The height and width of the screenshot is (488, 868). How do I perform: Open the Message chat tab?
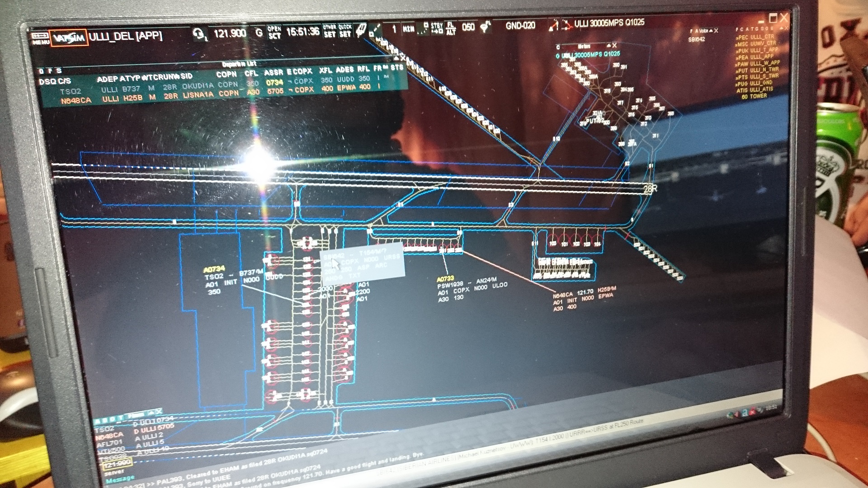[120, 479]
